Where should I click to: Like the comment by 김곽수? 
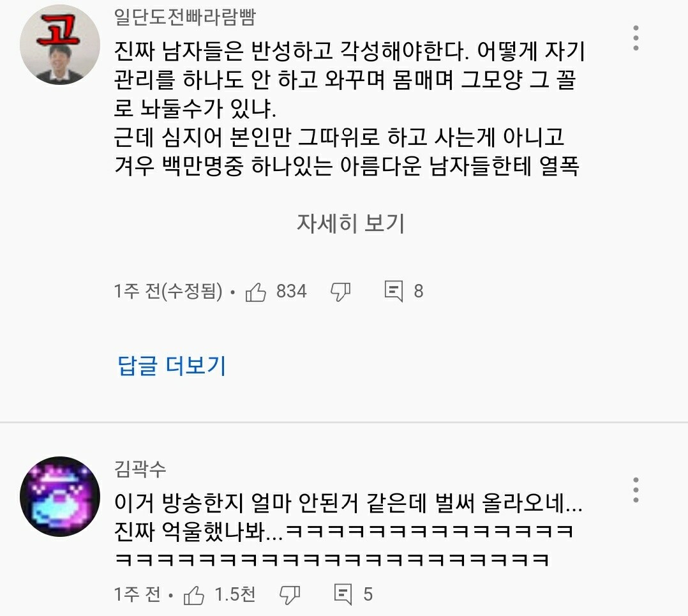pos(194,595)
